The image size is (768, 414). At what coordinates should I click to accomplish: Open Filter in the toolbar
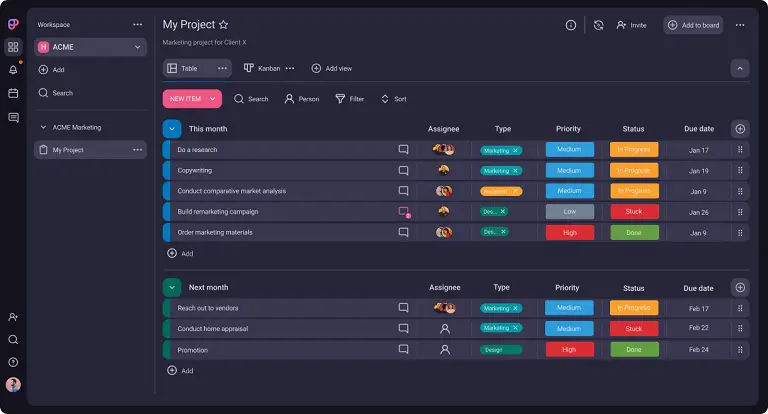[x=349, y=99]
